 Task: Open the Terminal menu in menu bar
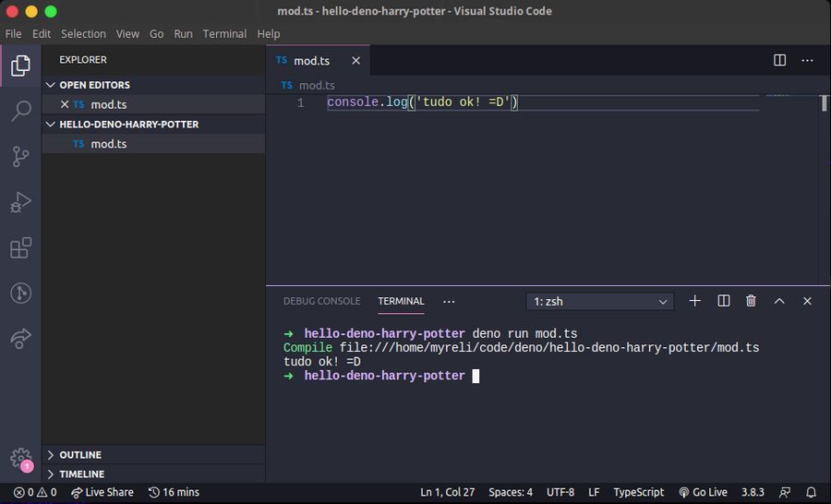(x=224, y=33)
